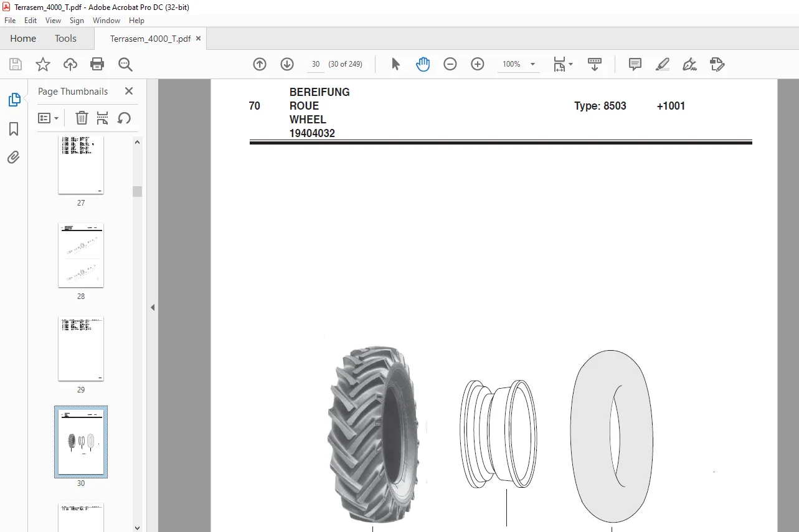Select the Terrasem_4000_T.pdf document tab
Screen dimensions: 799x532
150,39
